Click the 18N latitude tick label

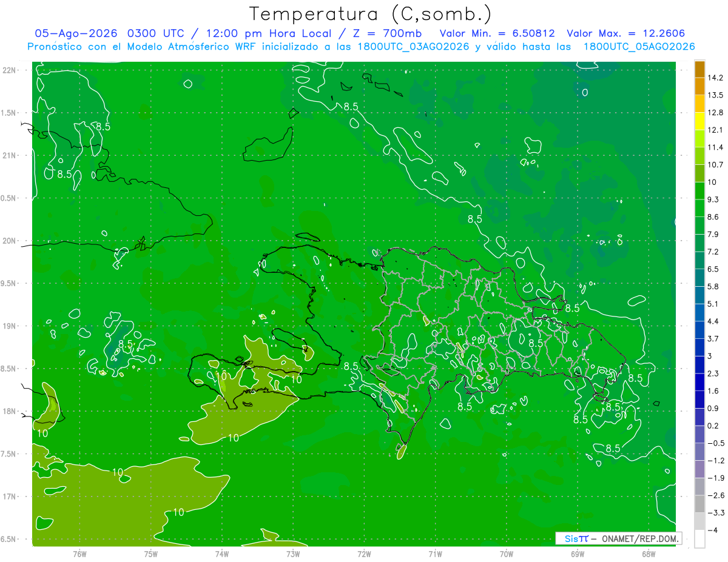click(9, 411)
